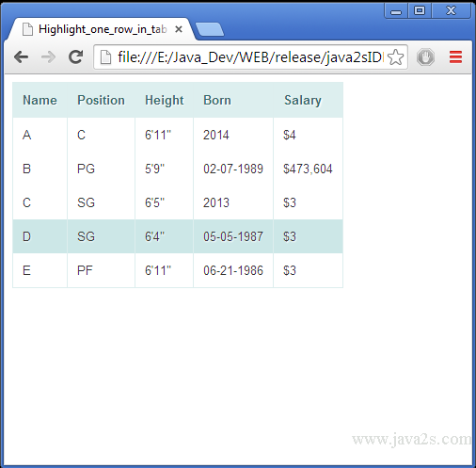Maximize the browser window
The image size is (476, 468).
tap(420, 11)
